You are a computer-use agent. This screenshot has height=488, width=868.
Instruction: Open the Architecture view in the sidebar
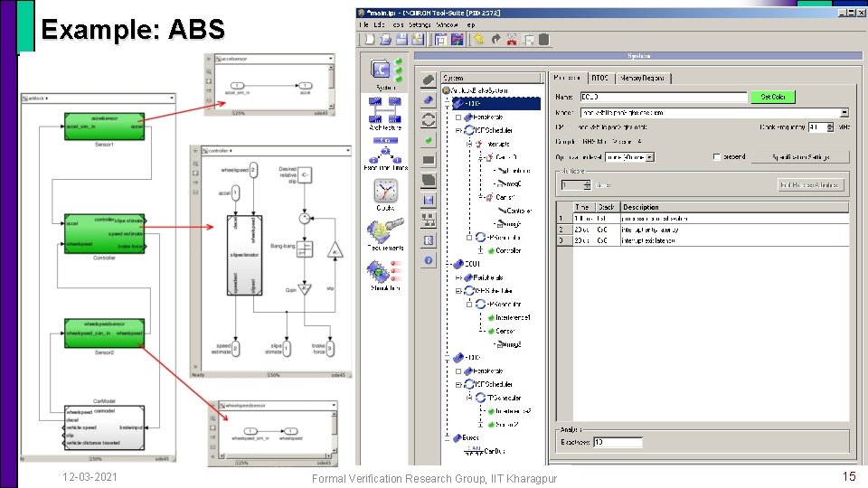tap(385, 114)
